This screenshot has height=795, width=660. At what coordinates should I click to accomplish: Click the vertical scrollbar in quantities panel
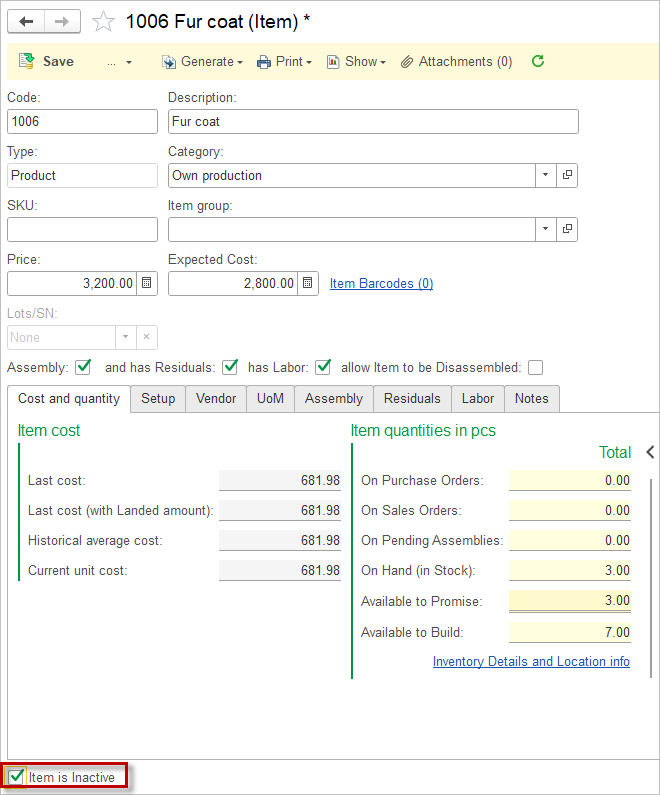click(x=651, y=560)
